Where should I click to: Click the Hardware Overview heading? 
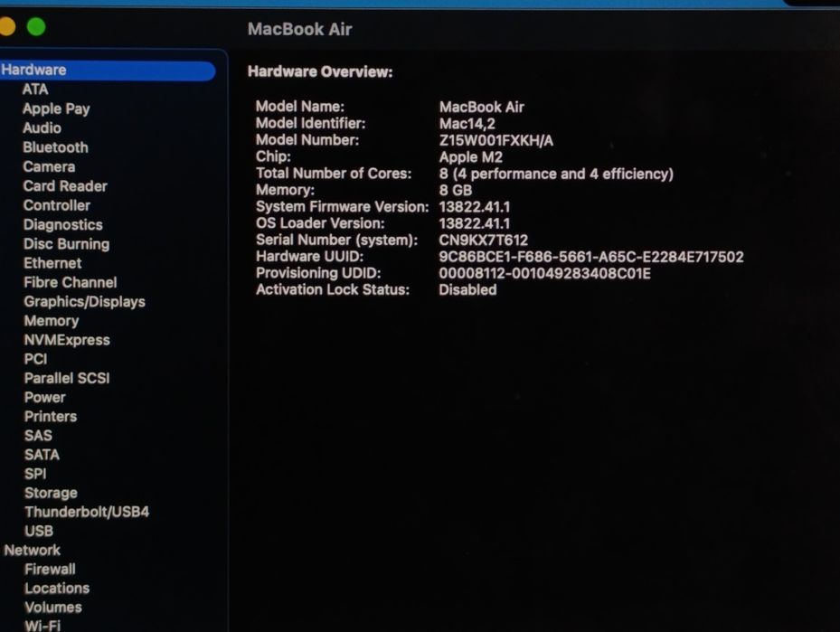pos(320,71)
